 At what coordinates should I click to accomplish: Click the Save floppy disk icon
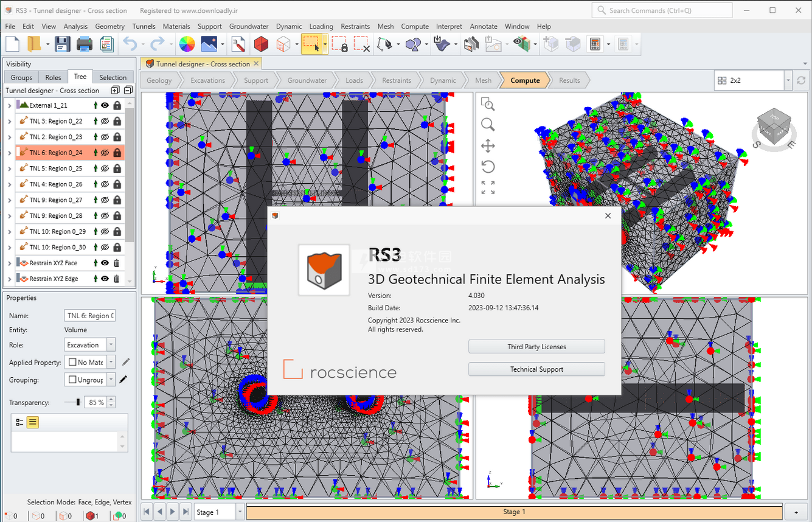62,44
